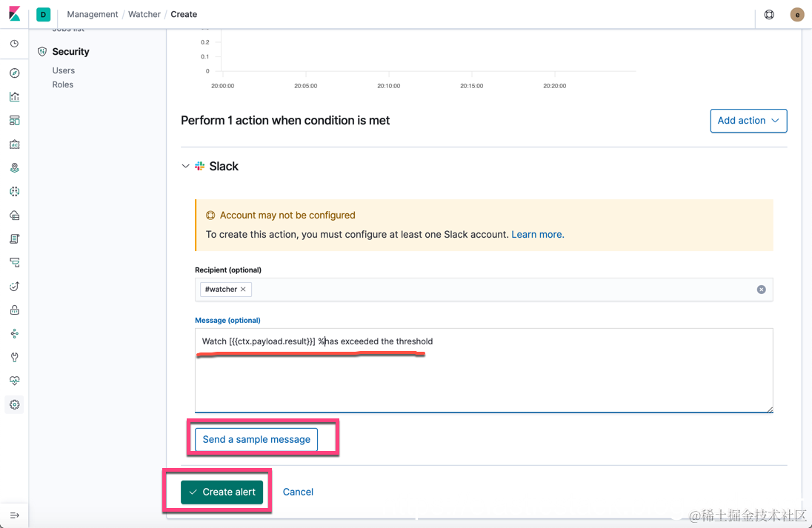Click the Create alert button
812x528 pixels.
(x=222, y=492)
